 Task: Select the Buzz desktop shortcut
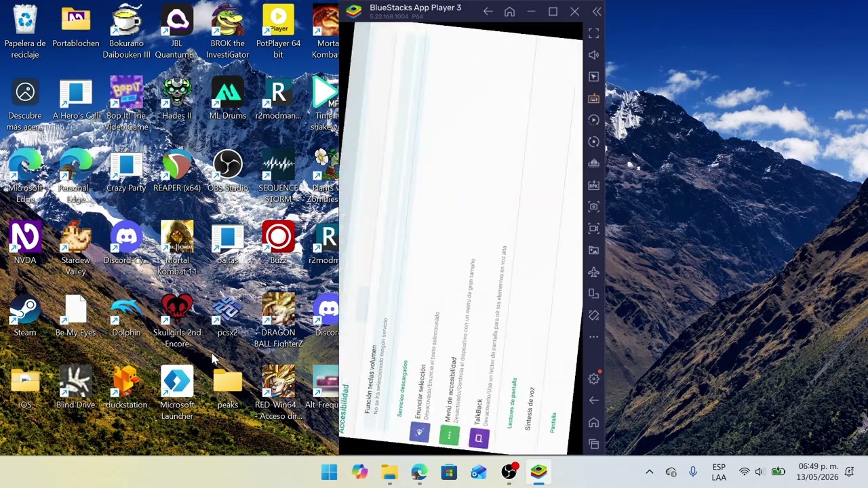279,243
